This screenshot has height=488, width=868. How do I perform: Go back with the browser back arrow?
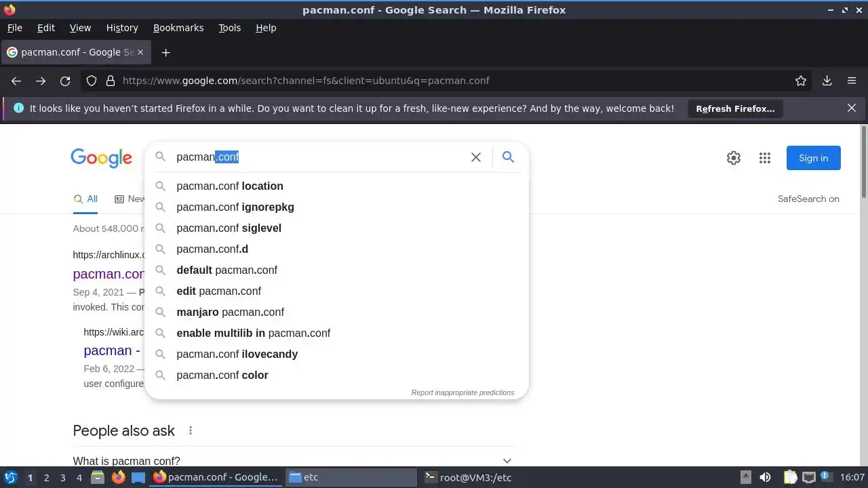(x=16, y=81)
